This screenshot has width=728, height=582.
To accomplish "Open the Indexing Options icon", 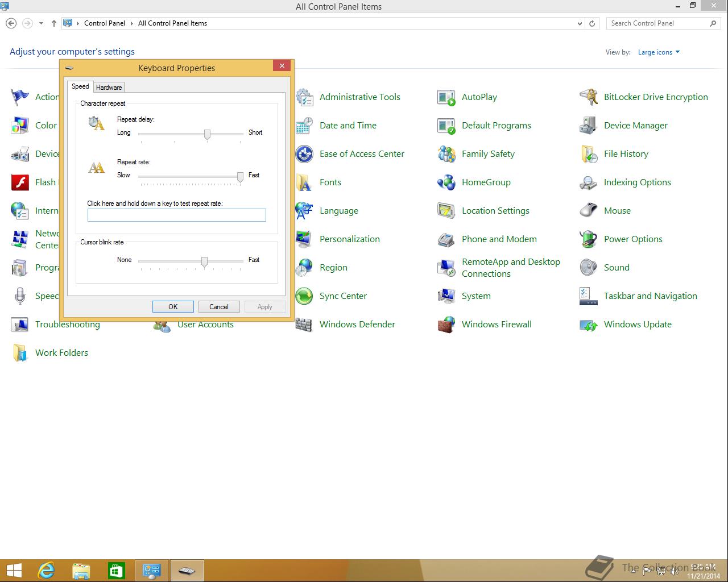I will [589, 182].
